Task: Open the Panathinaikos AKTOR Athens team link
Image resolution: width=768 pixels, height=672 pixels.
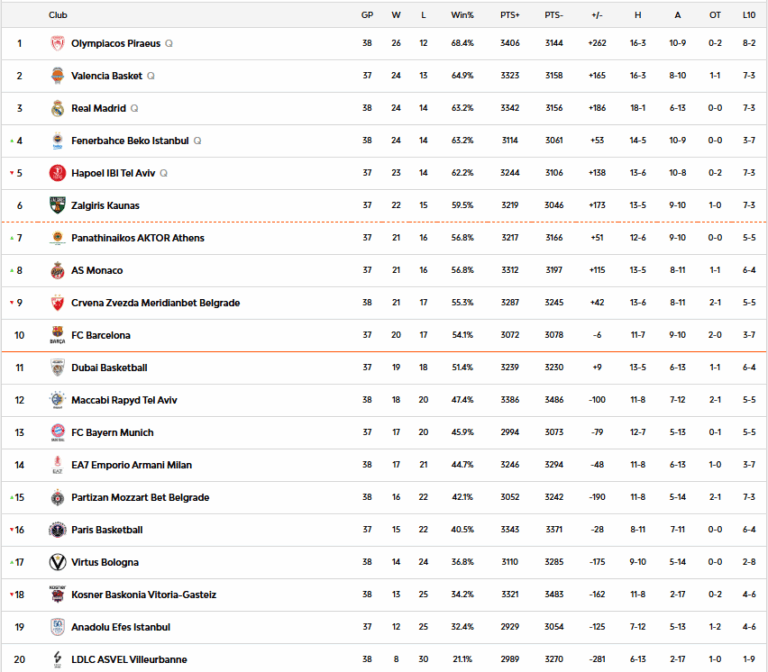Action: [138, 238]
